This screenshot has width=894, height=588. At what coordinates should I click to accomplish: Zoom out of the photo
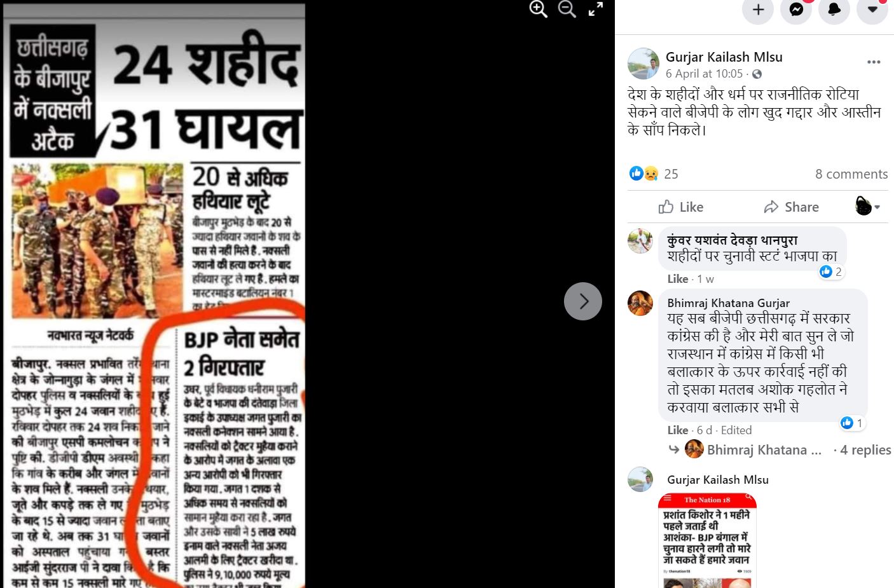click(567, 9)
